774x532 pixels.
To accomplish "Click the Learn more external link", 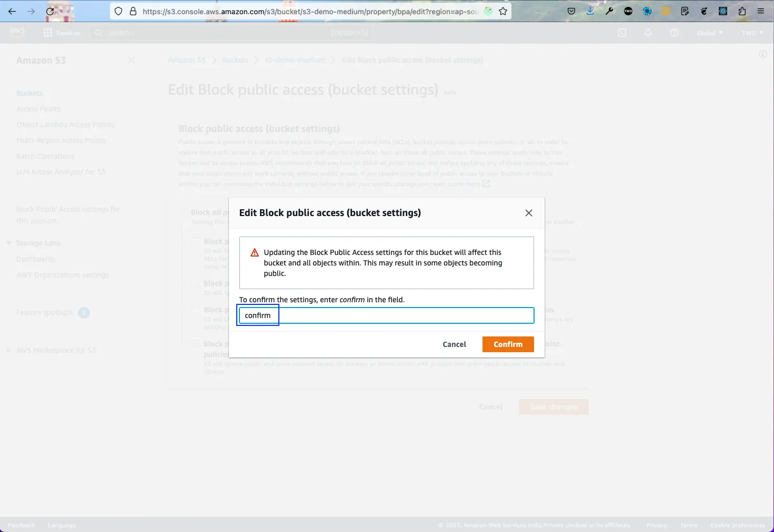I will click(469, 184).
